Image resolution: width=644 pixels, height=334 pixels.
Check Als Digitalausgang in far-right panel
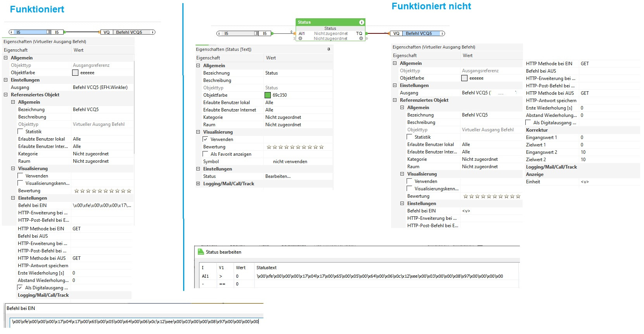coord(528,122)
